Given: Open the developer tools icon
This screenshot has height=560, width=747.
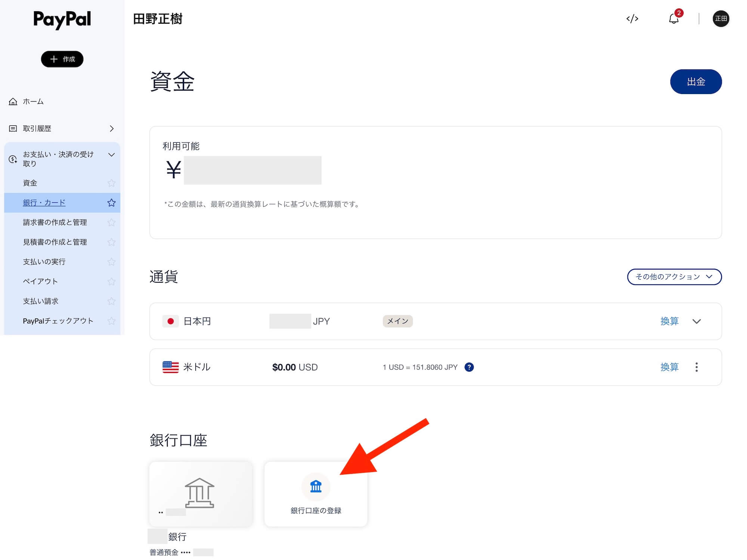Looking at the screenshot, I should (632, 19).
